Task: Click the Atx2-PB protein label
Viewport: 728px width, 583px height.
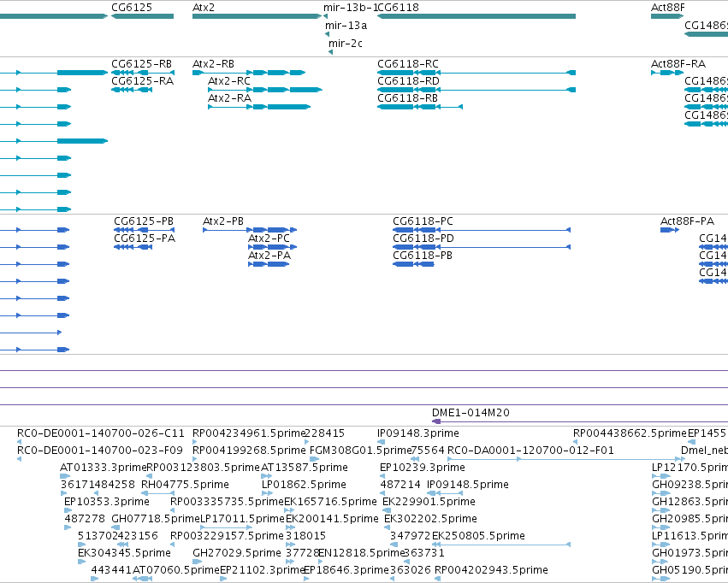Action: coord(223,221)
